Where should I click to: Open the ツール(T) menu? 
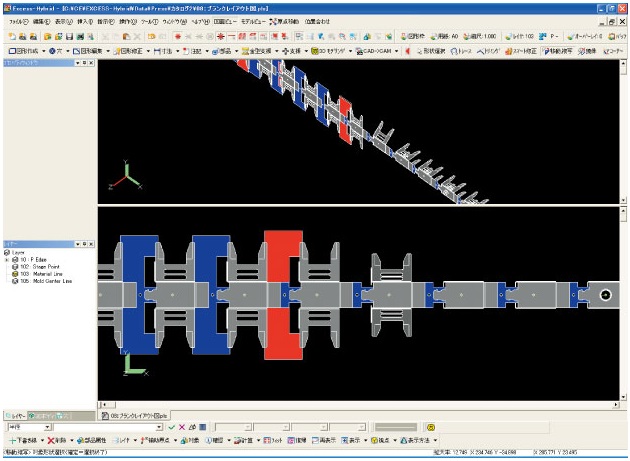click(149, 20)
